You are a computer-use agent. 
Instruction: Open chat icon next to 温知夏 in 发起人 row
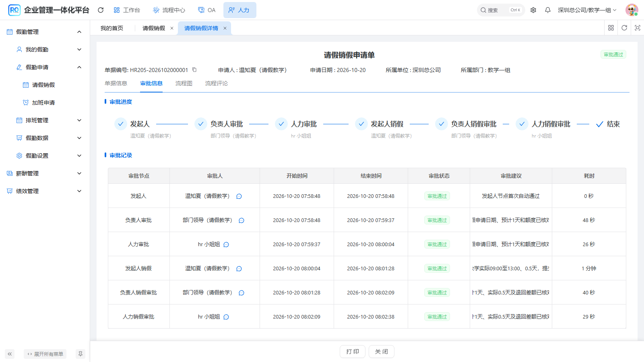tap(239, 196)
